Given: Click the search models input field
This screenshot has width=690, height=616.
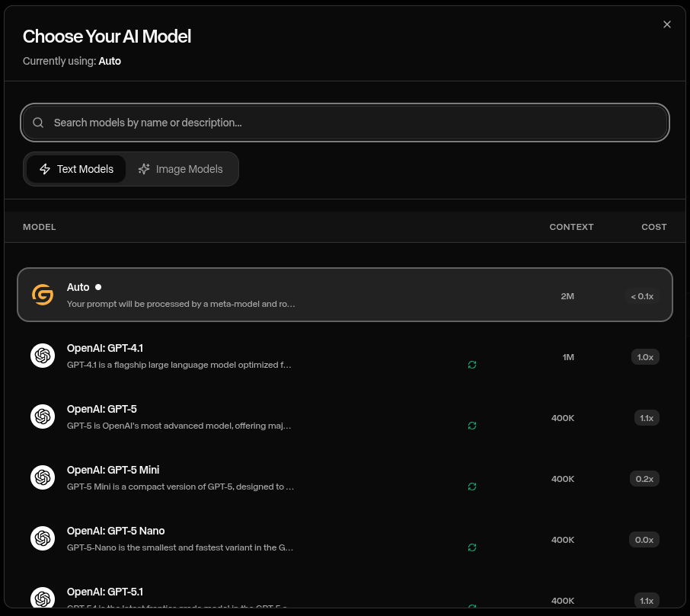Looking at the screenshot, I should (344, 122).
